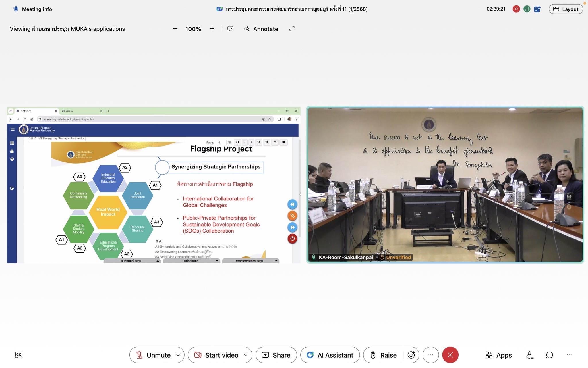The image size is (588, 368).
Task: Expand audio options arrow beside Unmute
Action: [x=178, y=355]
